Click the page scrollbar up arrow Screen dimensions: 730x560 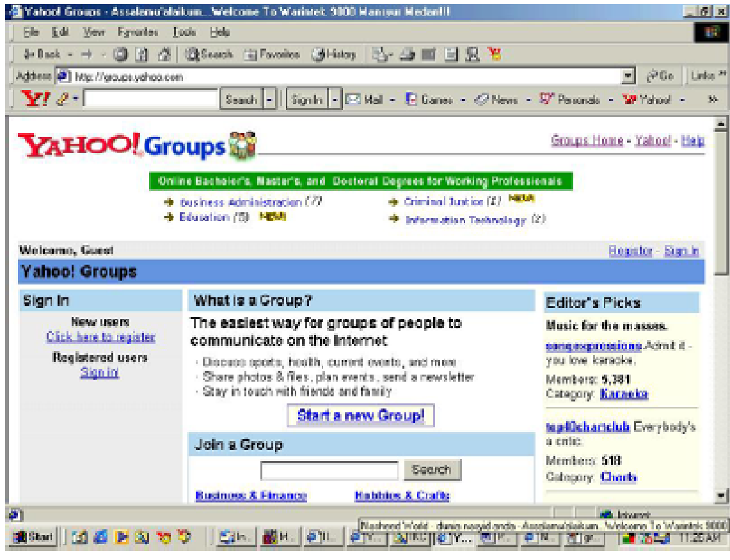tap(721, 124)
